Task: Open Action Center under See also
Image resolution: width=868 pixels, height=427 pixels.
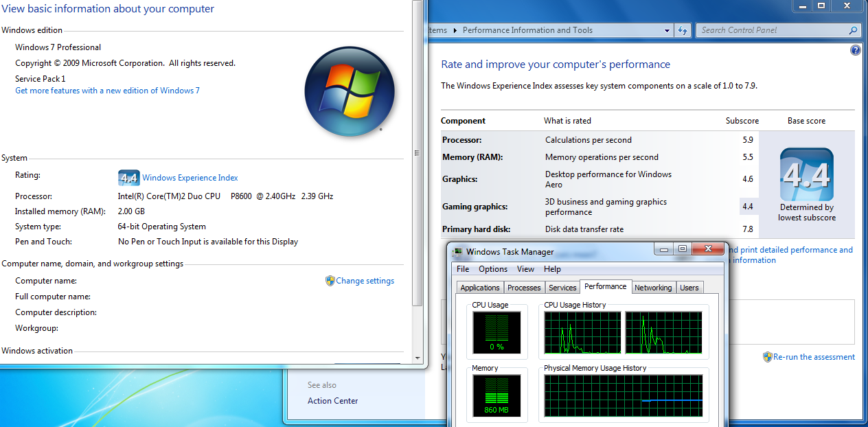Action: click(x=333, y=401)
